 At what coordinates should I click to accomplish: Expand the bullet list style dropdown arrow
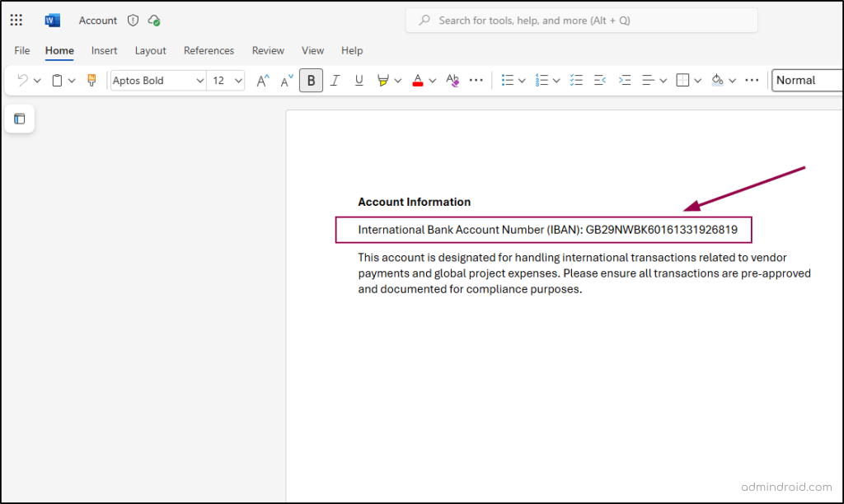click(x=522, y=80)
